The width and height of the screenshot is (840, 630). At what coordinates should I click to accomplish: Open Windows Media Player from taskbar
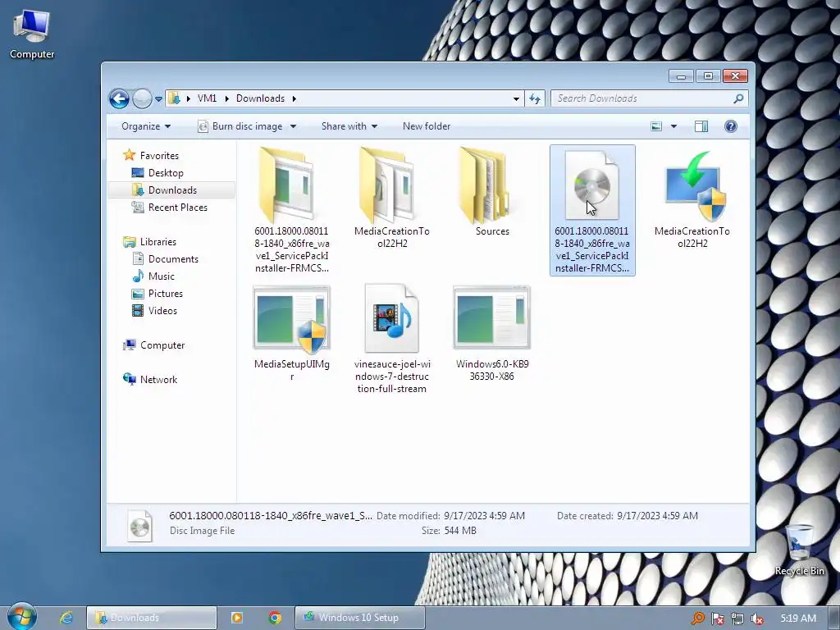tap(237, 618)
